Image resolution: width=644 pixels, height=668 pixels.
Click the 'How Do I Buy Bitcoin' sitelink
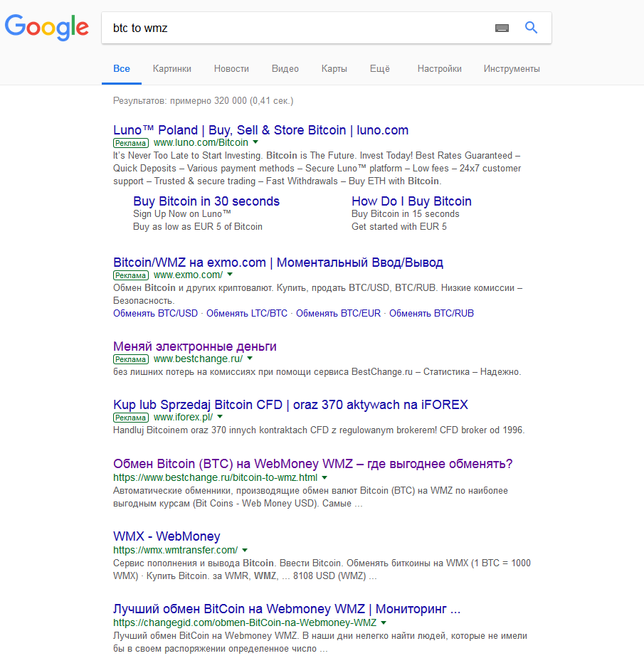pos(411,201)
